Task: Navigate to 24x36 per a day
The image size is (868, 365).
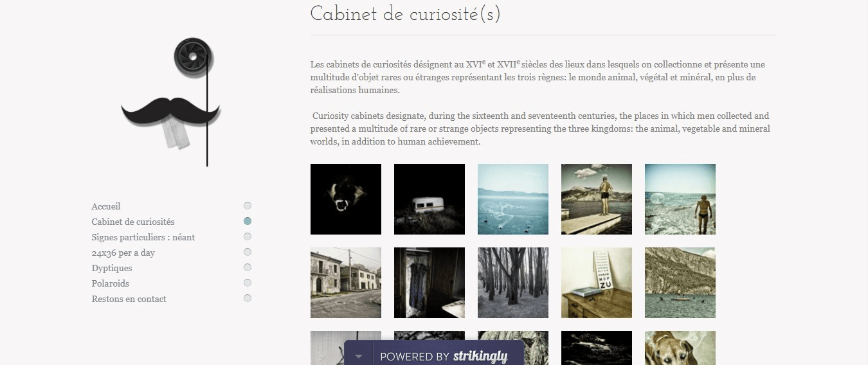Action: (x=123, y=253)
